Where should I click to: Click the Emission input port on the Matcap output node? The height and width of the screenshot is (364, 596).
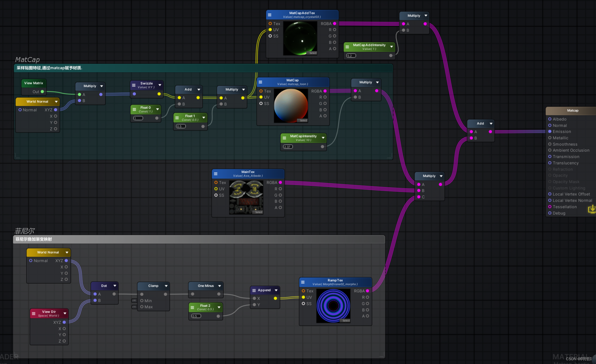[550, 131]
